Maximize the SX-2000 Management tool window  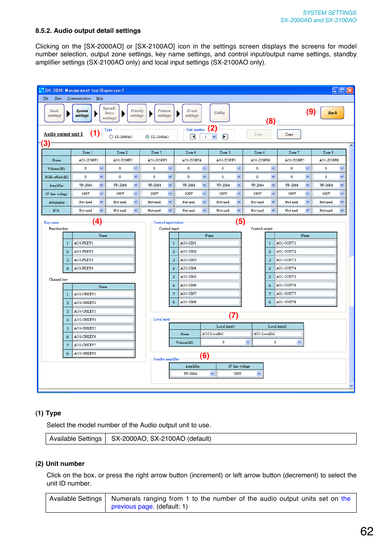pos(343,90)
